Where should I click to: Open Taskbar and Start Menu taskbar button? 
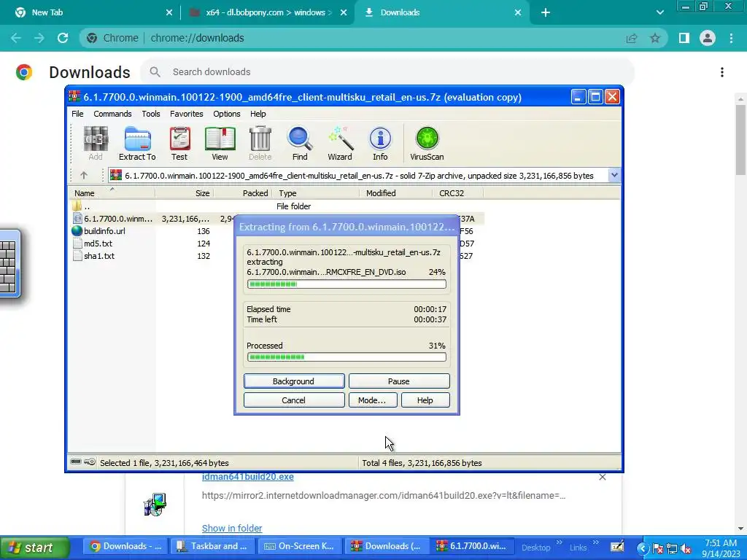[212, 546]
